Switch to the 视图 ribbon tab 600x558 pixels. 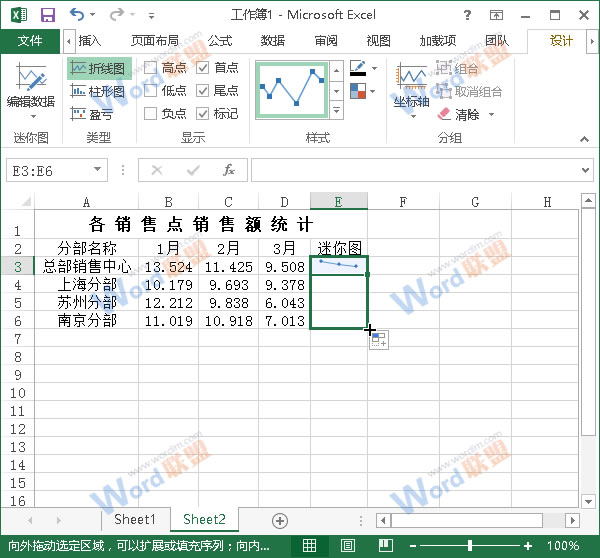point(378,41)
